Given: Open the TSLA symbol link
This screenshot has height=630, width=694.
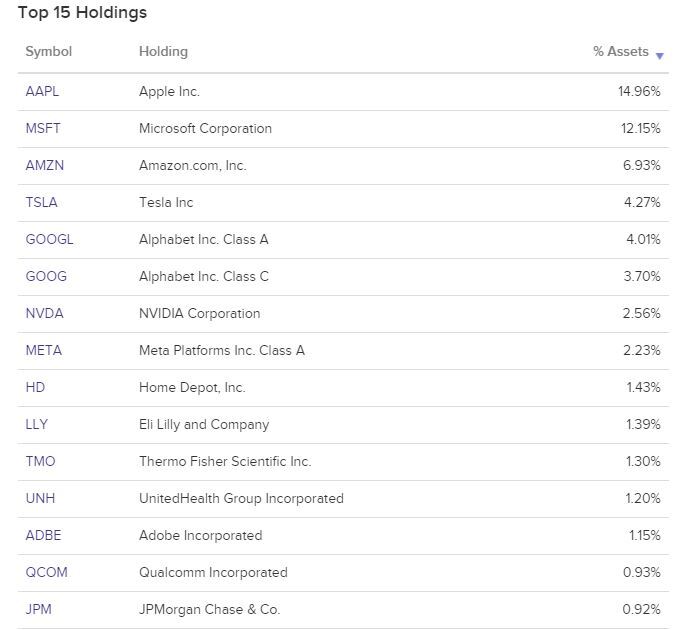Looking at the screenshot, I should point(42,202).
